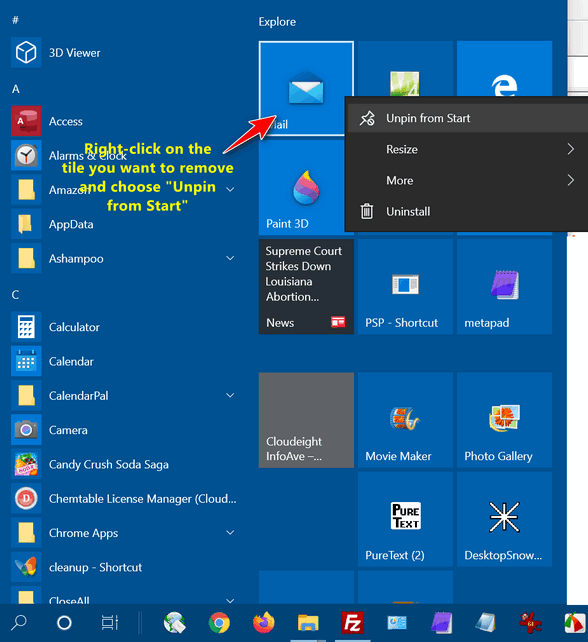Expand the CalendarPal folder chevron
588x642 pixels.
pyautogui.click(x=230, y=395)
